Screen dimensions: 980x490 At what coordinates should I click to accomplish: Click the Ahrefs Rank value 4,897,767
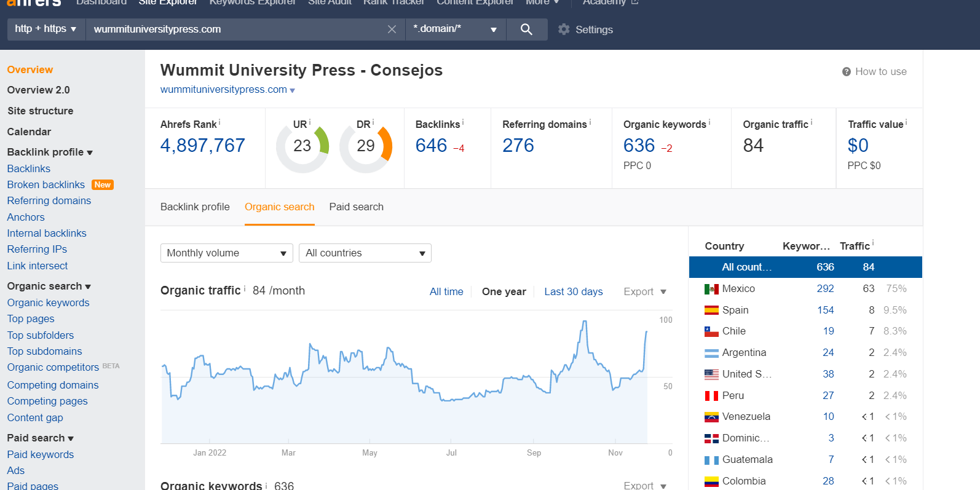(x=203, y=146)
